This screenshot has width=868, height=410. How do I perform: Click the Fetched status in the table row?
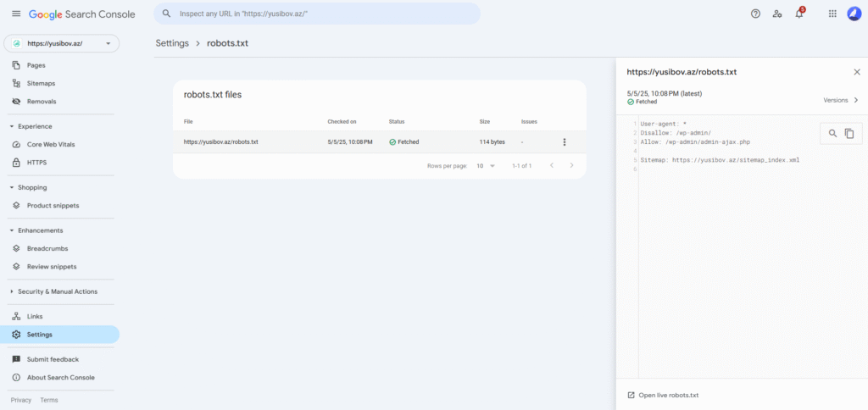404,142
